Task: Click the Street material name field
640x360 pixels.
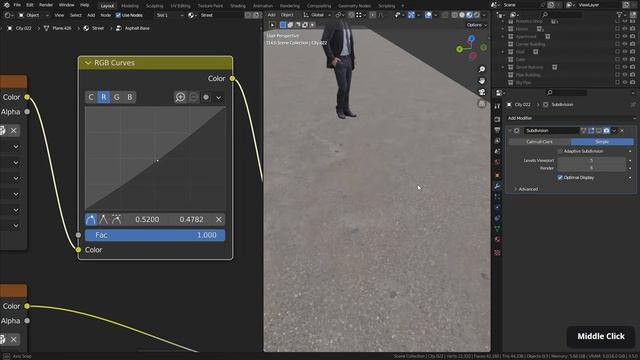Action: 221,15
